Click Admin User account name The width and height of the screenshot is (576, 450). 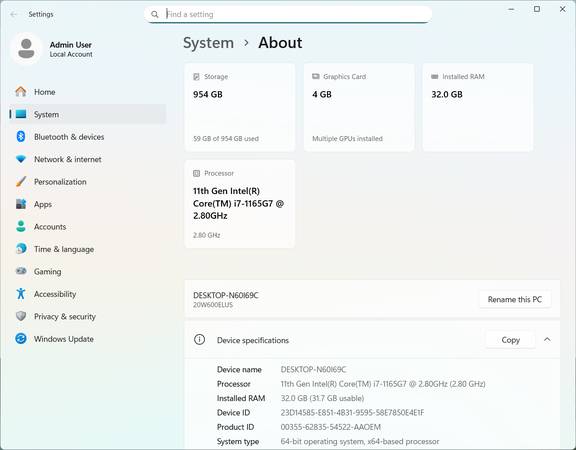point(71,44)
